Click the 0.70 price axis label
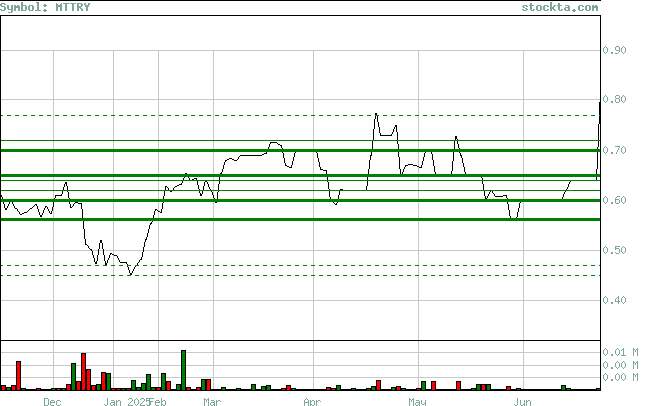655x406 pixels. pyautogui.click(x=614, y=150)
